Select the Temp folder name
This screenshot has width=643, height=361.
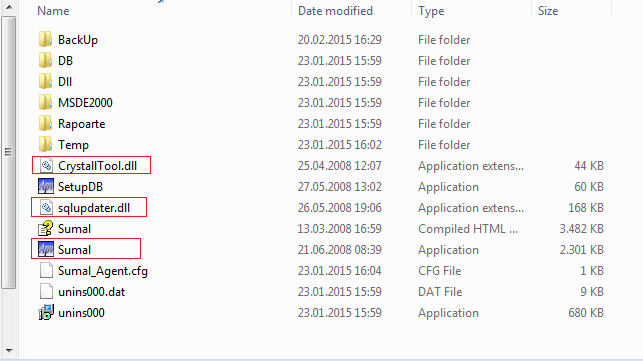coord(73,145)
